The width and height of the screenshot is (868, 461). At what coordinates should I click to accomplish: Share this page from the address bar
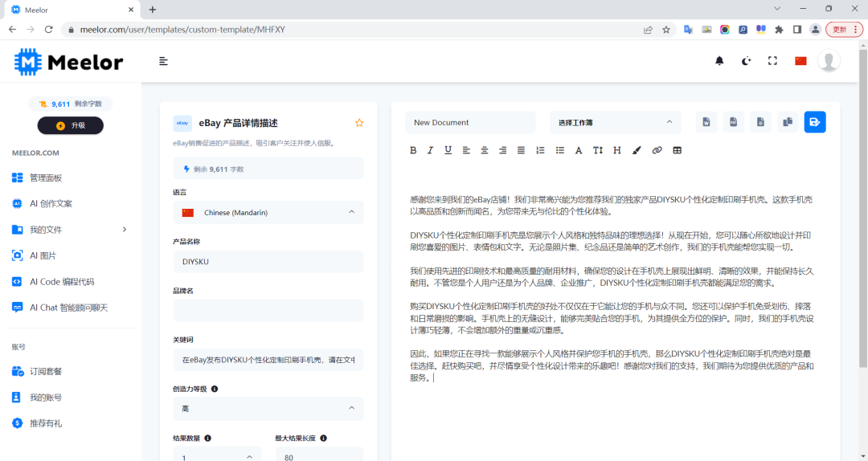click(x=648, y=30)
